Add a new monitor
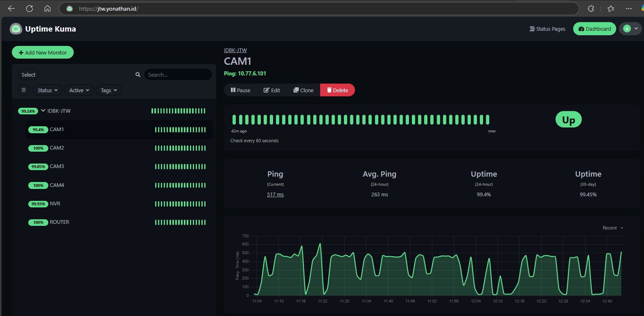 pyautogui.click(x=43, y=52)
